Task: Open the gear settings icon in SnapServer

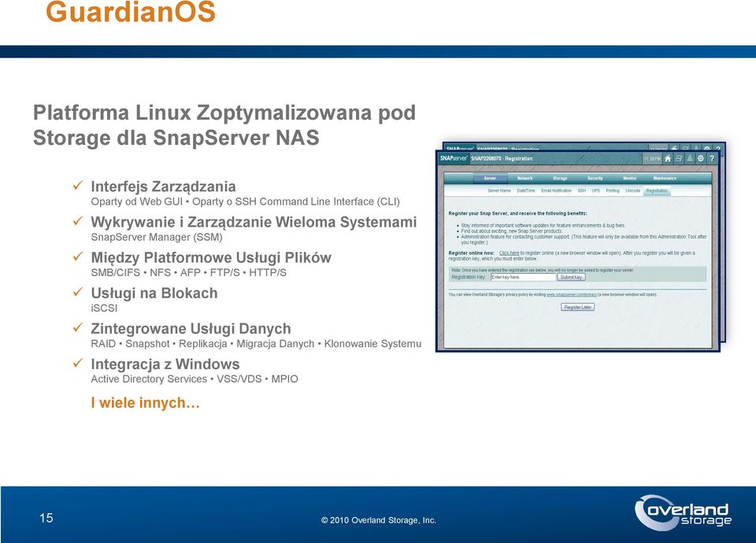Action: point(701,158)
